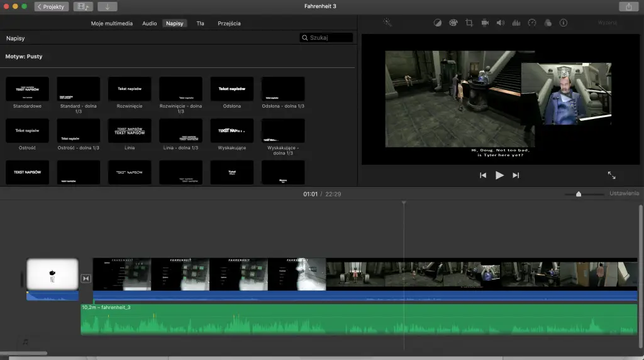Show the clip information inspector

563,23
